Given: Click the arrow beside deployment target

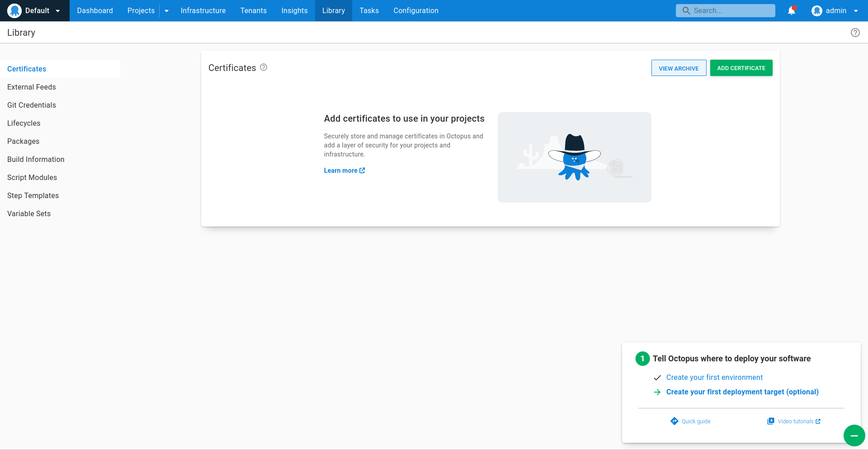Looking at the screenshot, I should (x=657, y=392).
